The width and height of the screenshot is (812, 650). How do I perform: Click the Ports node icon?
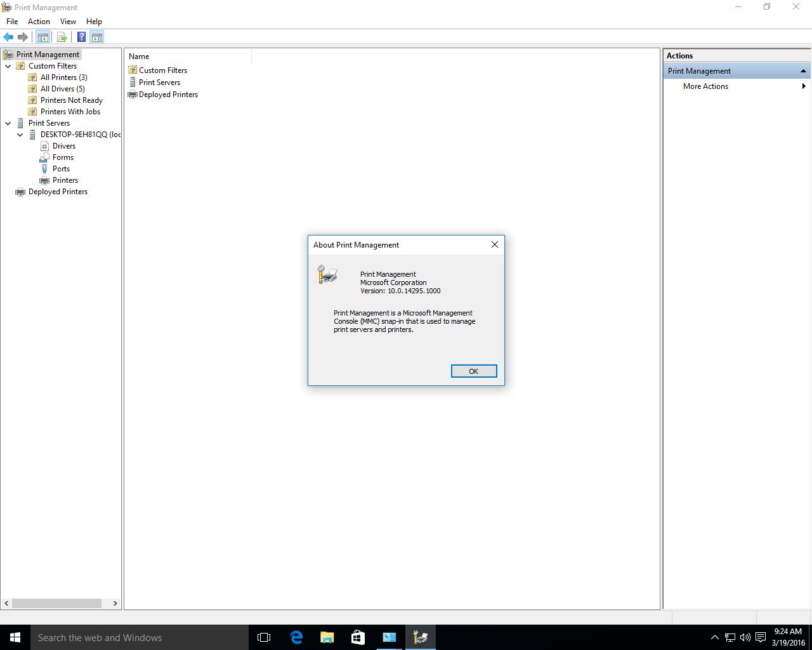point(44,169)
